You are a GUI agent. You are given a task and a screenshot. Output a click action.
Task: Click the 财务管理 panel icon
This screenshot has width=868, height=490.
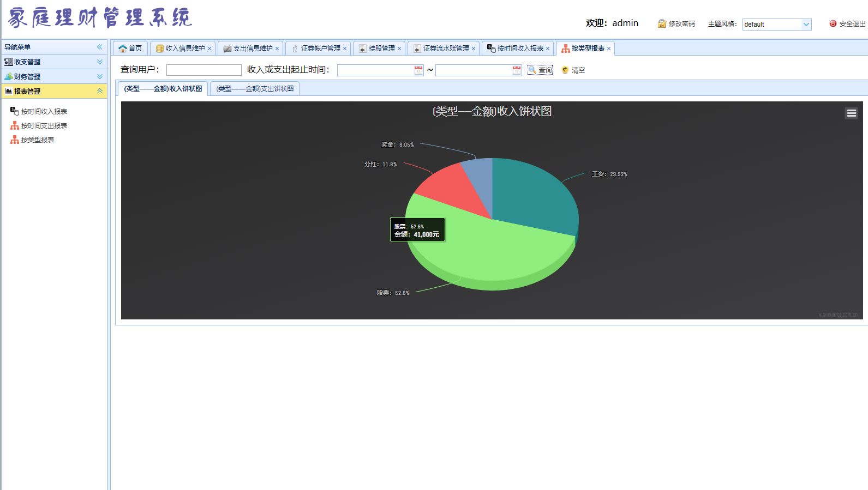[9, 77]
